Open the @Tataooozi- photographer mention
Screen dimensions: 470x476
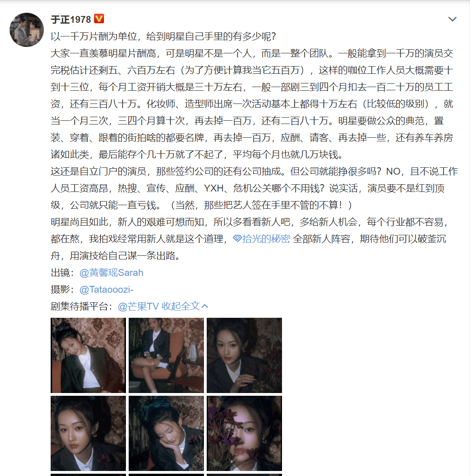106,290
